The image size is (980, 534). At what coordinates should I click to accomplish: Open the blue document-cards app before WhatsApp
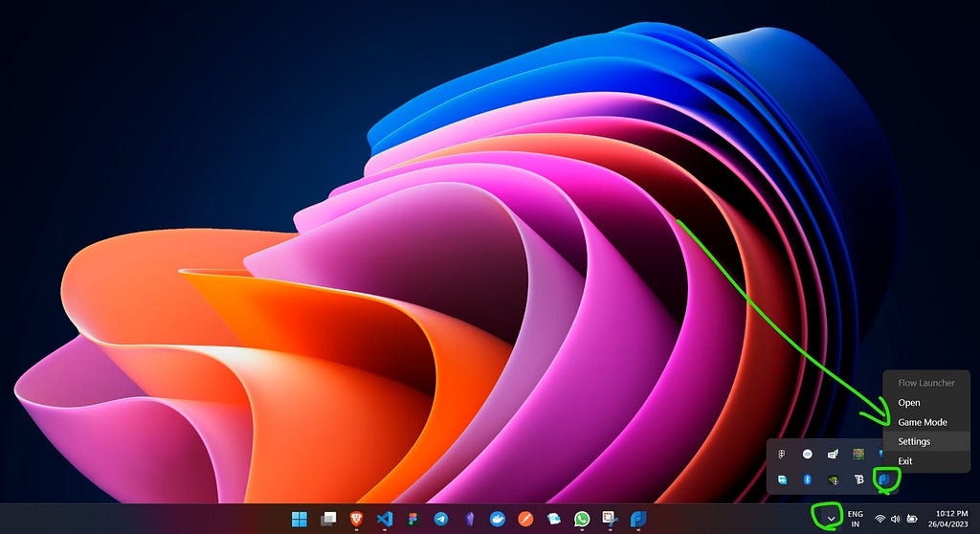[554, 519]
